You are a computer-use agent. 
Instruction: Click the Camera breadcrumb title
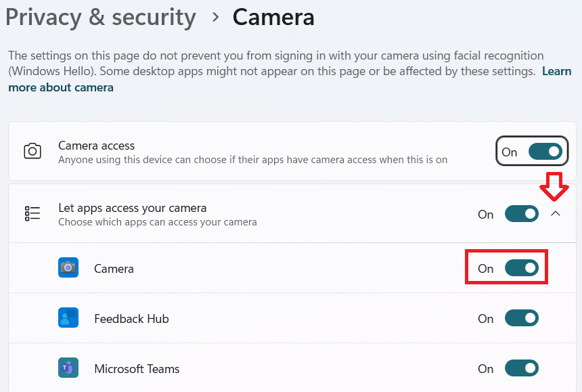(x=273, y=18)
